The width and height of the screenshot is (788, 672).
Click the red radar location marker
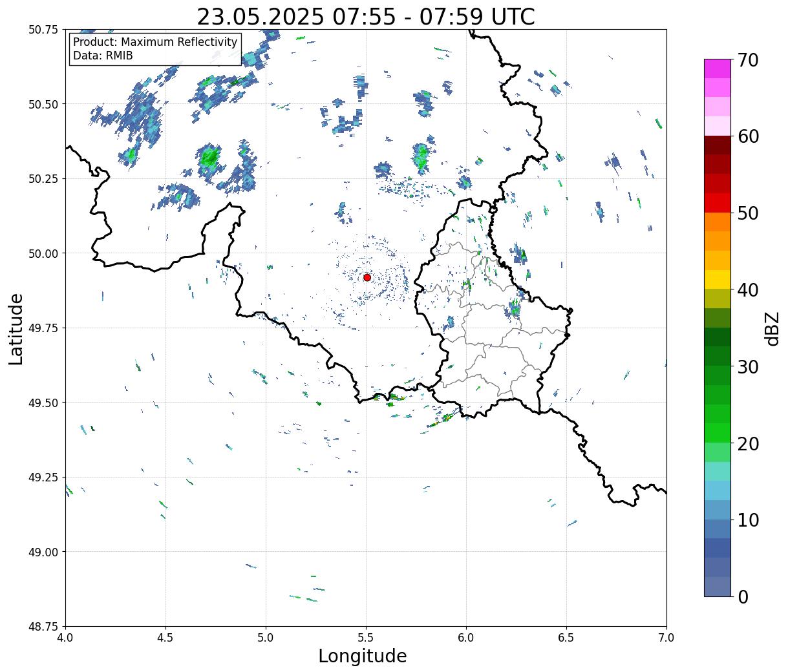pos(367,277)
